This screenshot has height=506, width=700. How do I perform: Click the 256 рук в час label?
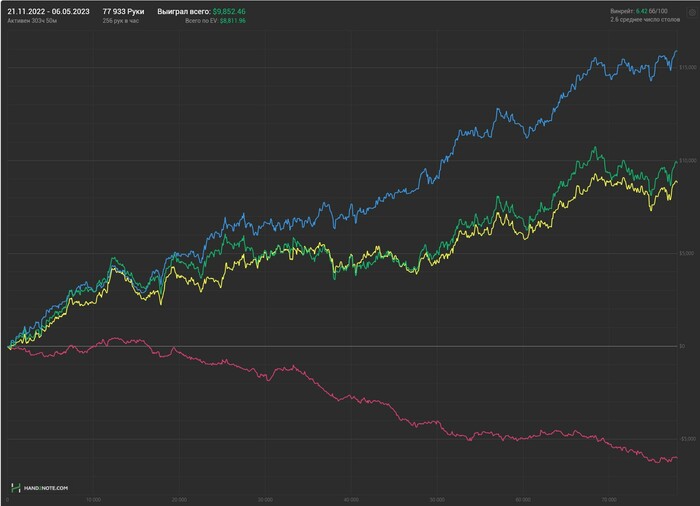click(121, 21)
